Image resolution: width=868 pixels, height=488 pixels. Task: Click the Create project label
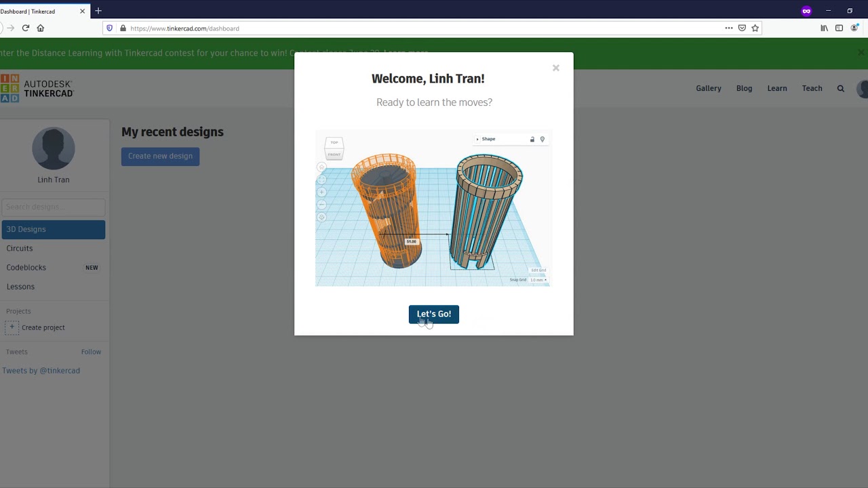coord(43,328)
